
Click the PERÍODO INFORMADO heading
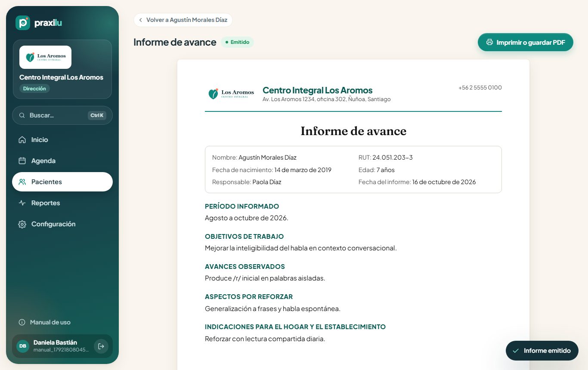242,207
